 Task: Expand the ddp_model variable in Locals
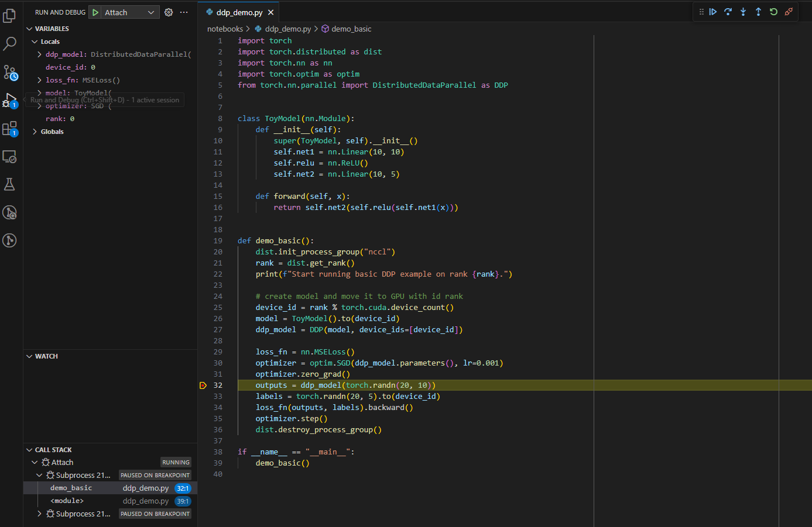[x=39, y=54]
